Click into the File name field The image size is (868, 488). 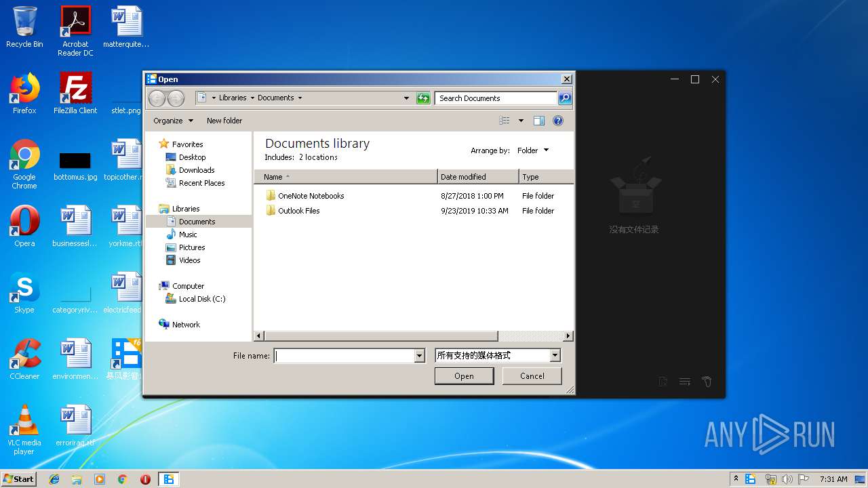tap(344, 356)
